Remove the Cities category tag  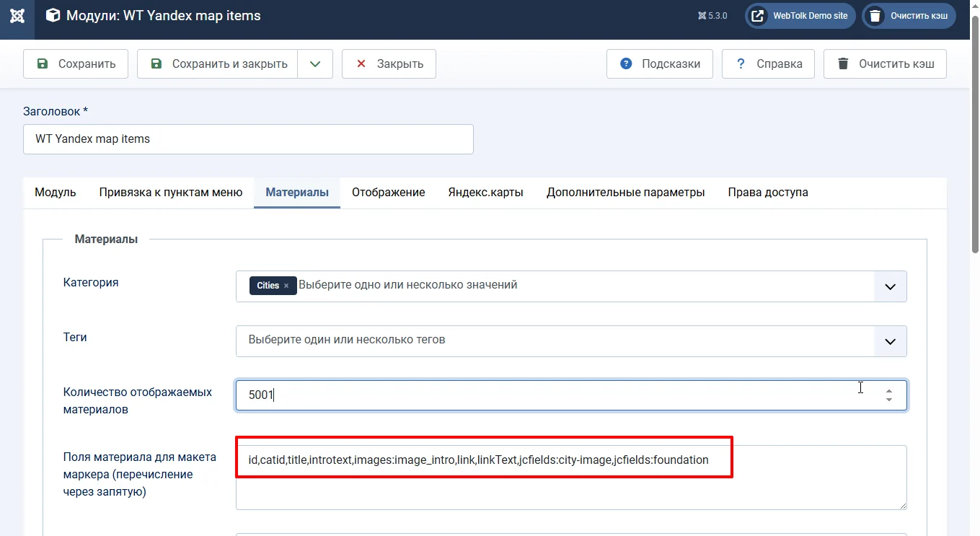click(x=286, y=286)
